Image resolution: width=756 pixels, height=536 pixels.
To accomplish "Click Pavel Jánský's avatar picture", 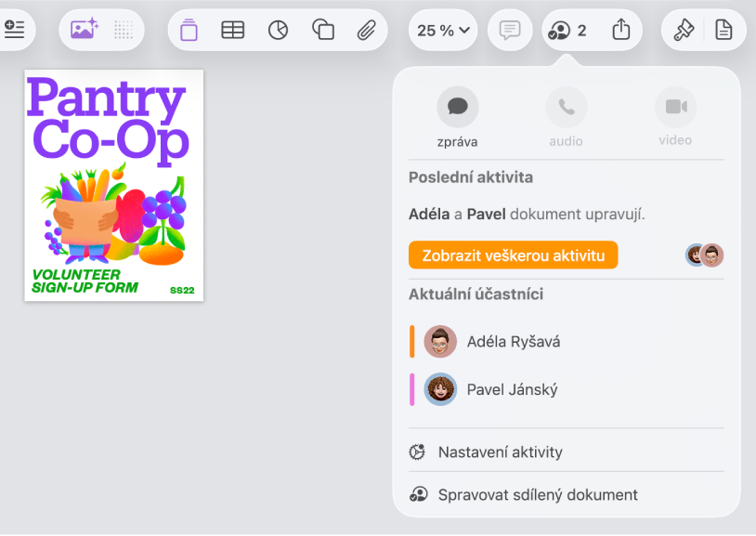I will (x=440, y=389).
